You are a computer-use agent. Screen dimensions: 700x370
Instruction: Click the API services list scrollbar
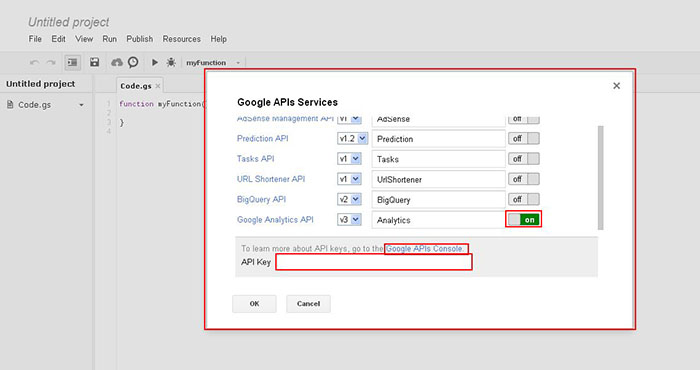(600, 178)
